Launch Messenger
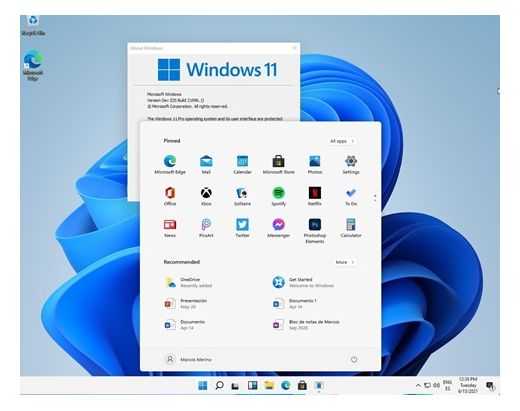This screenshot has width=520, height=411. [279, 228]
